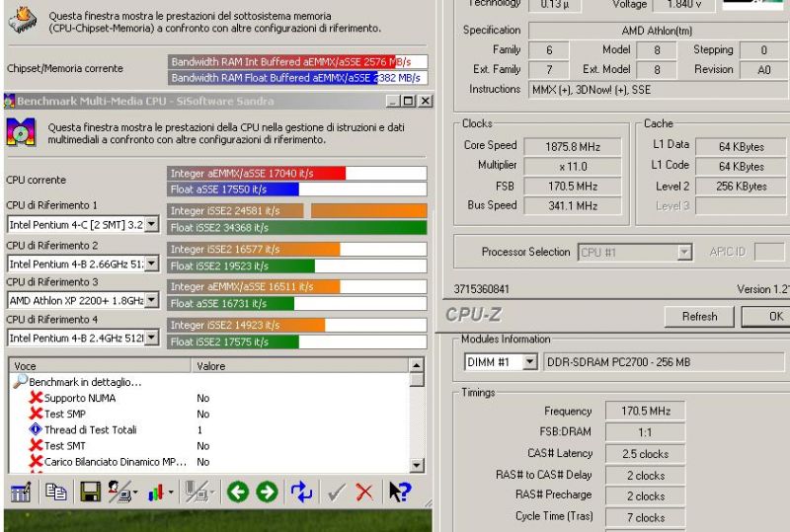Expand the CPU di Riferimento 3 Athlon XP dropdown
This screenshot has width=790, height=532.
coord(151,300)
